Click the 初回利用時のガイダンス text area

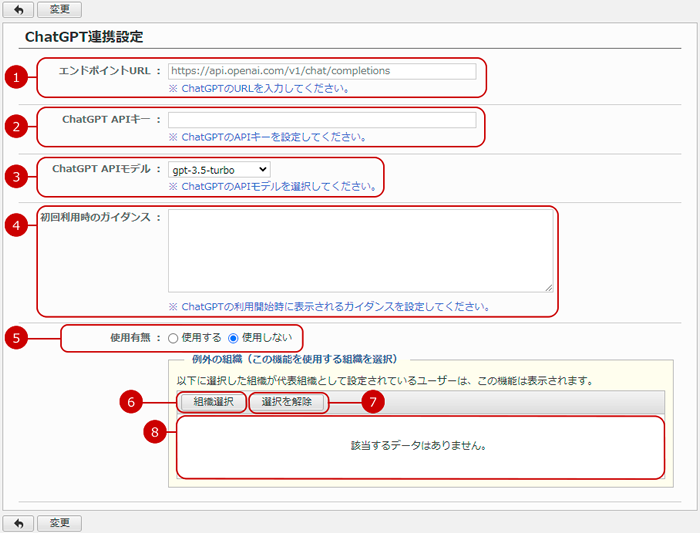(x=361, y=251)
